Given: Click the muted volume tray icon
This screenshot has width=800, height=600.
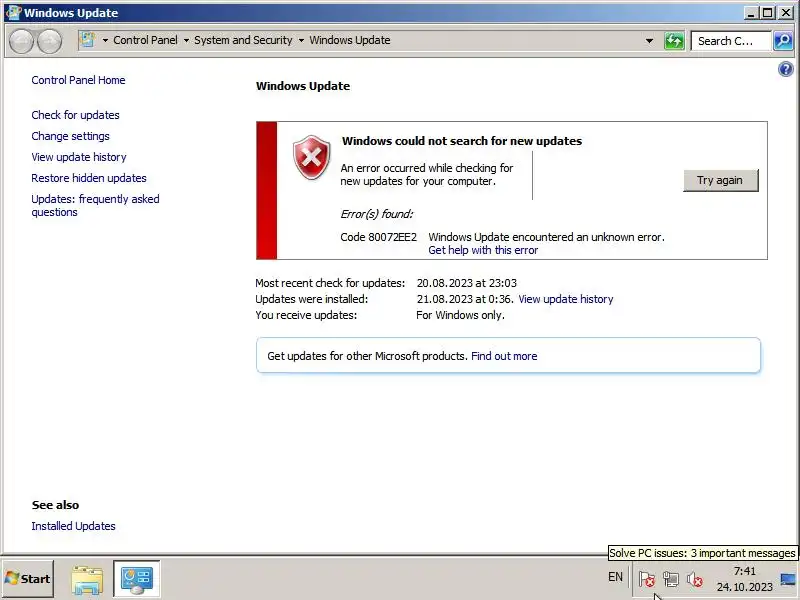Looking at the screenshot, I should click(694, 579).
